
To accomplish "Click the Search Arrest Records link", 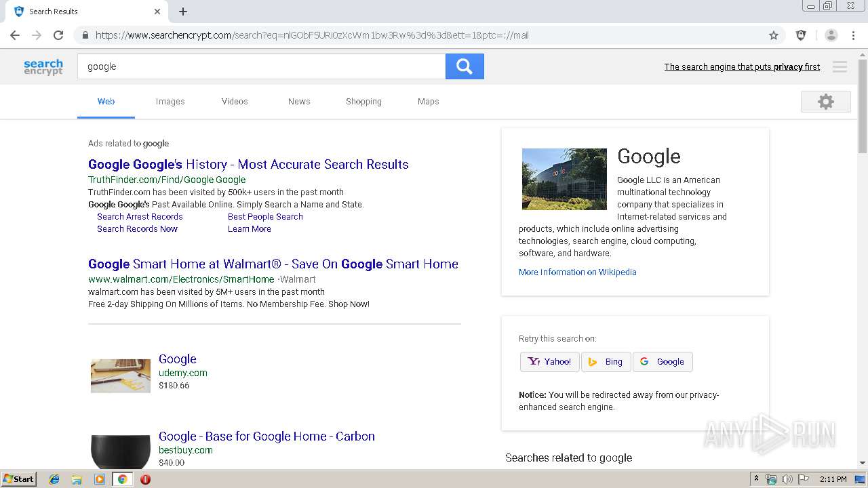I will (140, 217).
